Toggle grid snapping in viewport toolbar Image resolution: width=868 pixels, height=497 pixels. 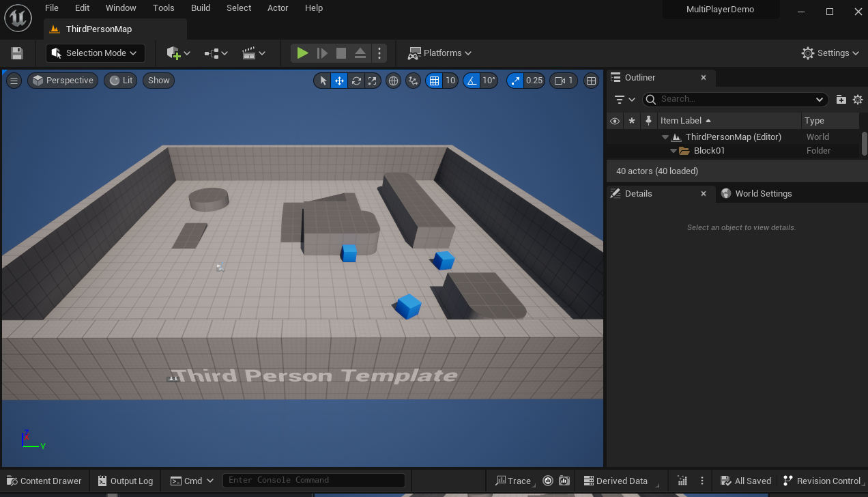coord(434,81)
